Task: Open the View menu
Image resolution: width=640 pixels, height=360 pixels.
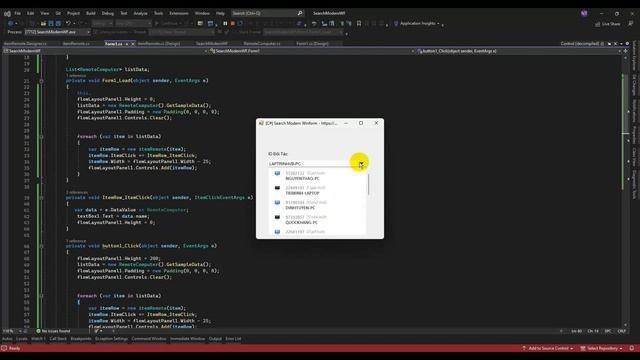Action: coord(44,13)
